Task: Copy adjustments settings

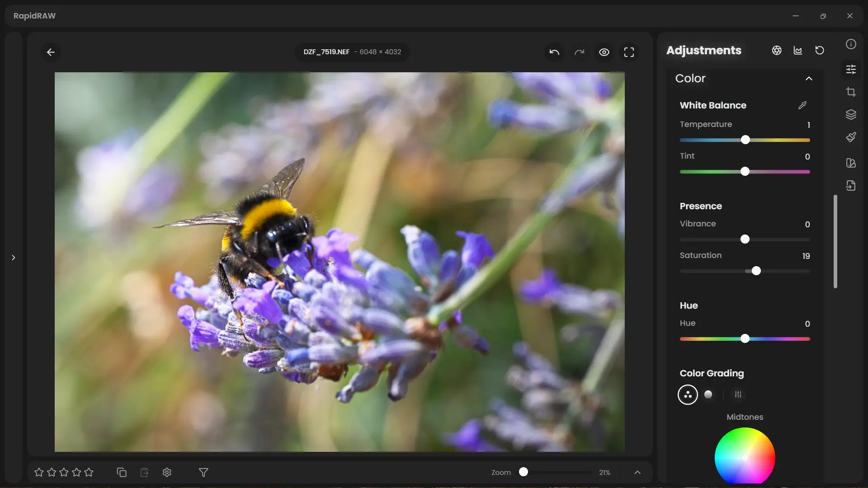Action: coord(122,472)
